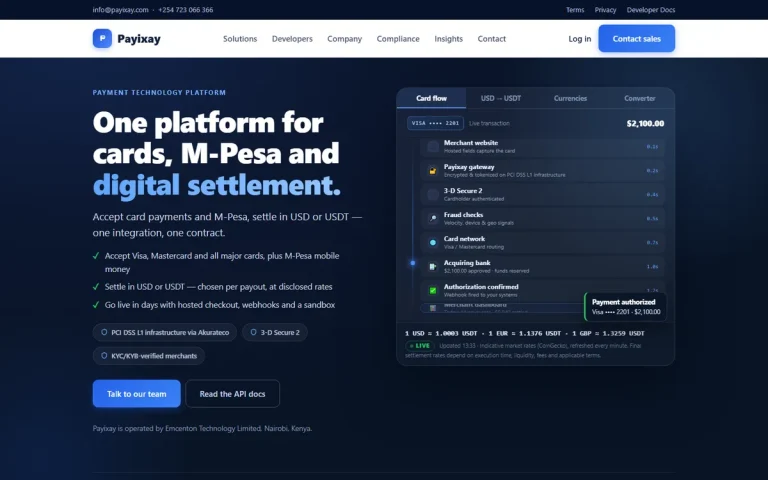Open the Privacy link in top bar

tap(605, 10)
